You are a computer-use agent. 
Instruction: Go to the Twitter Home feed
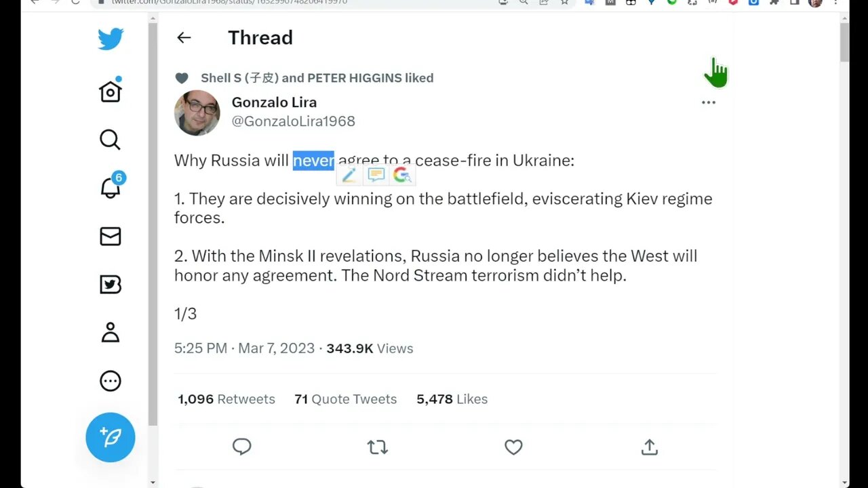coord(111,91)
